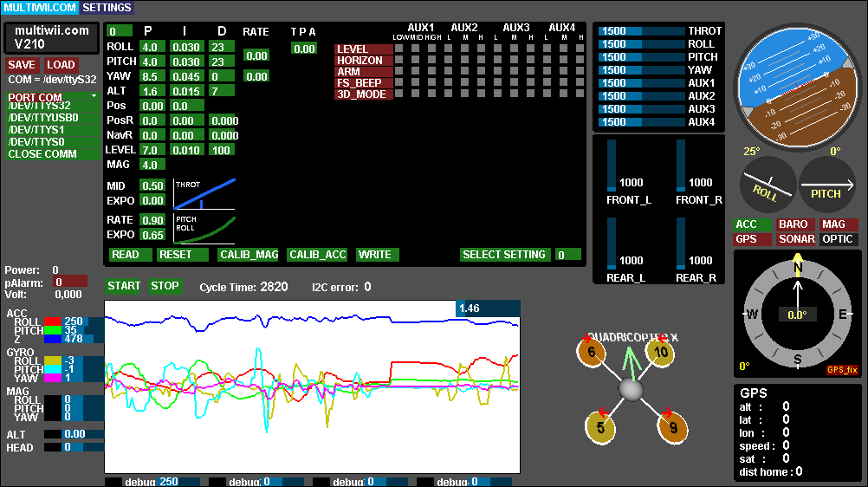This screenshot has width=868, height=487.
Task: Click the compass heading indicator
Action: [x=798, y=314]
